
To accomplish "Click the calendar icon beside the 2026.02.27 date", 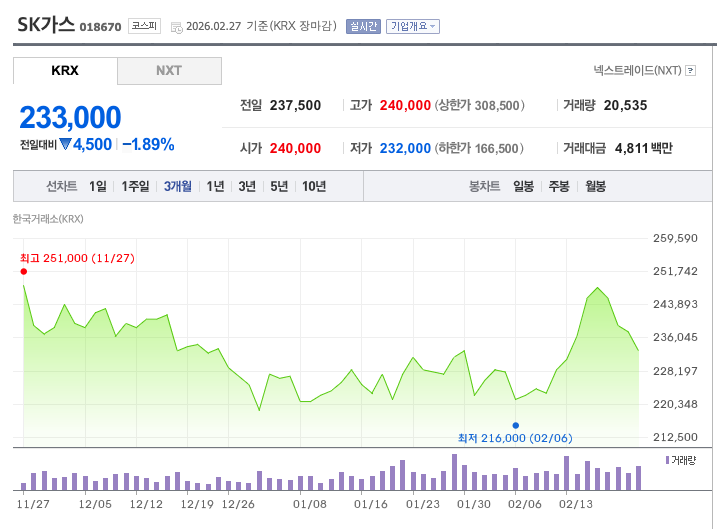I will 177,28.
